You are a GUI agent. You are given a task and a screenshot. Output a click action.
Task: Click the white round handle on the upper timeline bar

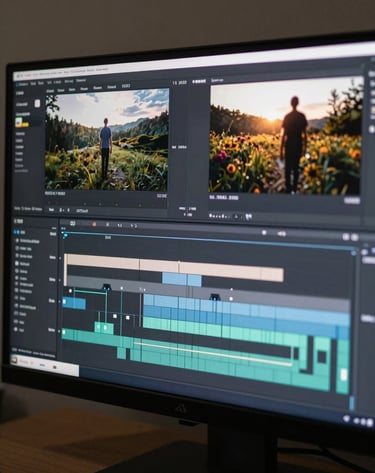264,233
